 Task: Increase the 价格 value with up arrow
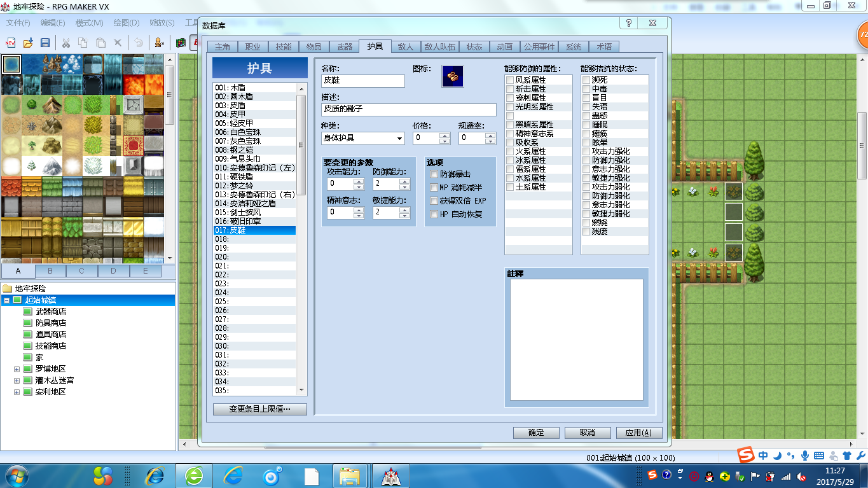(445, 135)
